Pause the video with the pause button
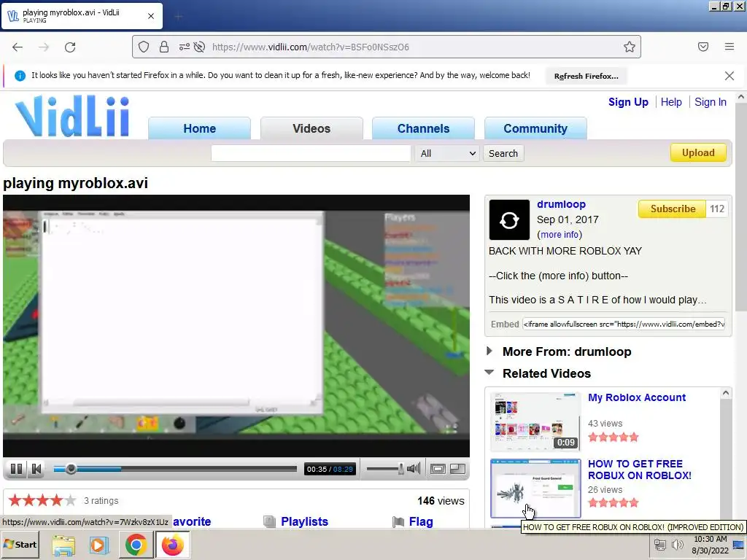The height and width of the screenshot is (560, 747). pos(16,469)
